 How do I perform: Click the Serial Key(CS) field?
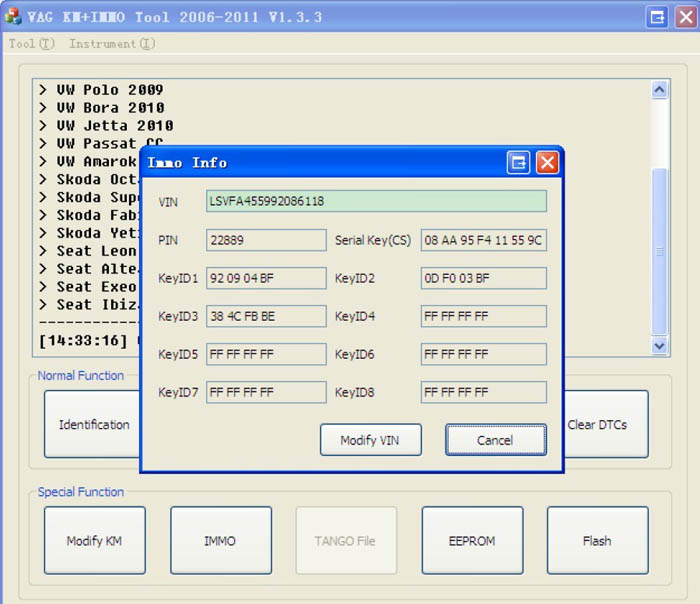point(484,240)
